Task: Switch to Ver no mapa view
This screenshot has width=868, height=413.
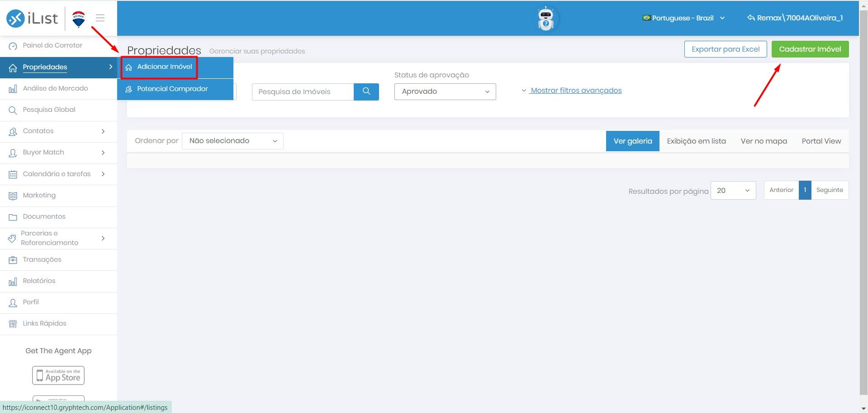Action: (764, 141)
